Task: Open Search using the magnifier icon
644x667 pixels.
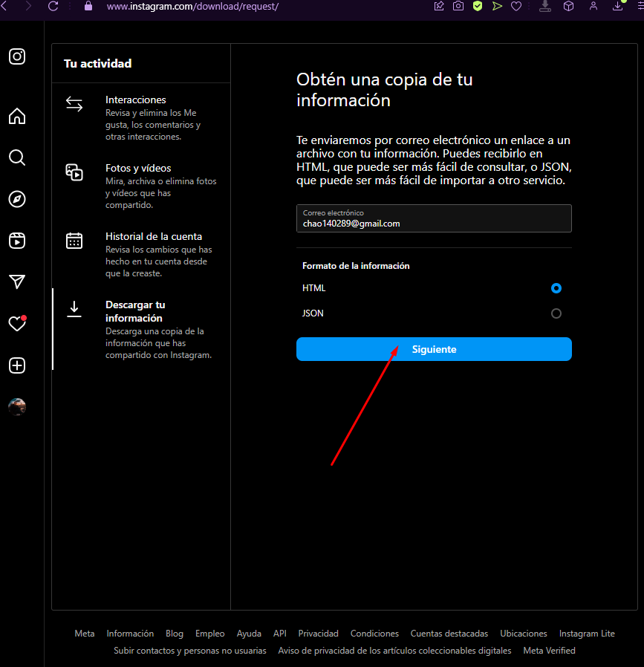Action: click(x=17, y=157)
